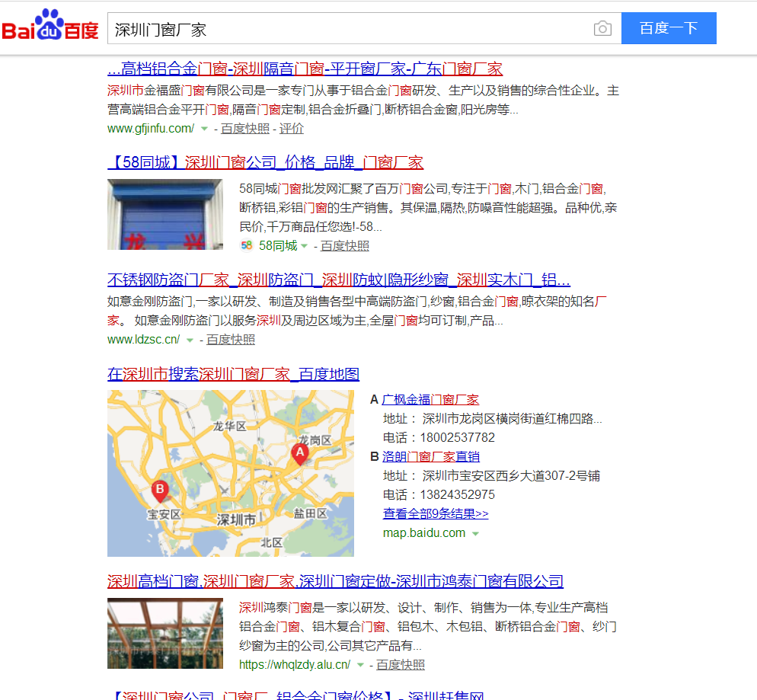Screen dimensions: 757x700
Task: Expand dropdown arrow next to whqlzdy.alu.cn
Action: point(359,665)
